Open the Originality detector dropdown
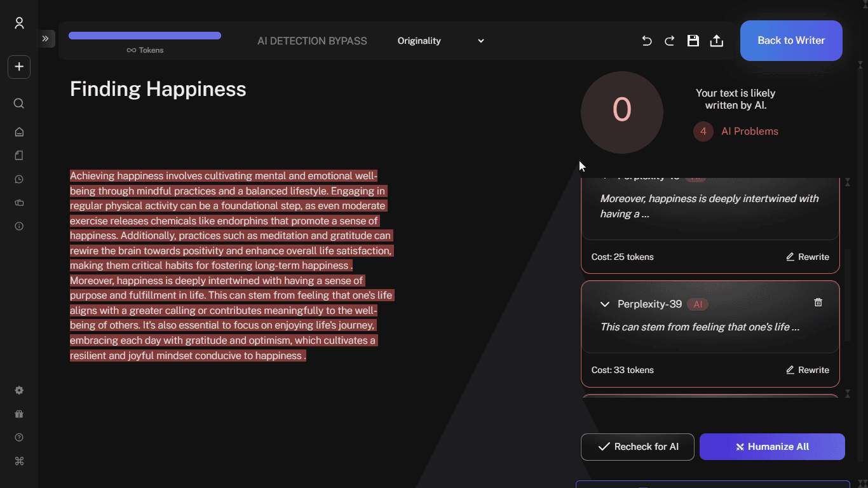This screenshot has height=488, width=868. coord(441,41)
